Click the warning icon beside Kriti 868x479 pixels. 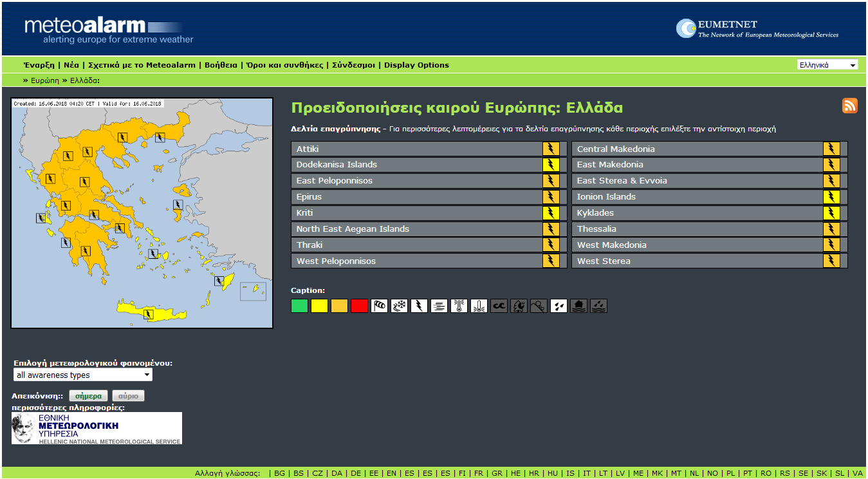(551, 212)
